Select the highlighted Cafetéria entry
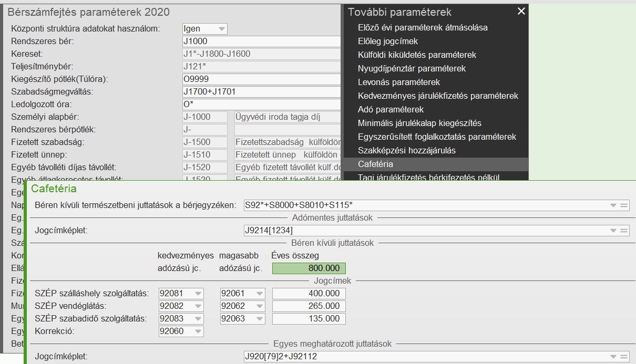The width and height of the screenshot is (636, 364). click(x=435, y=164)
